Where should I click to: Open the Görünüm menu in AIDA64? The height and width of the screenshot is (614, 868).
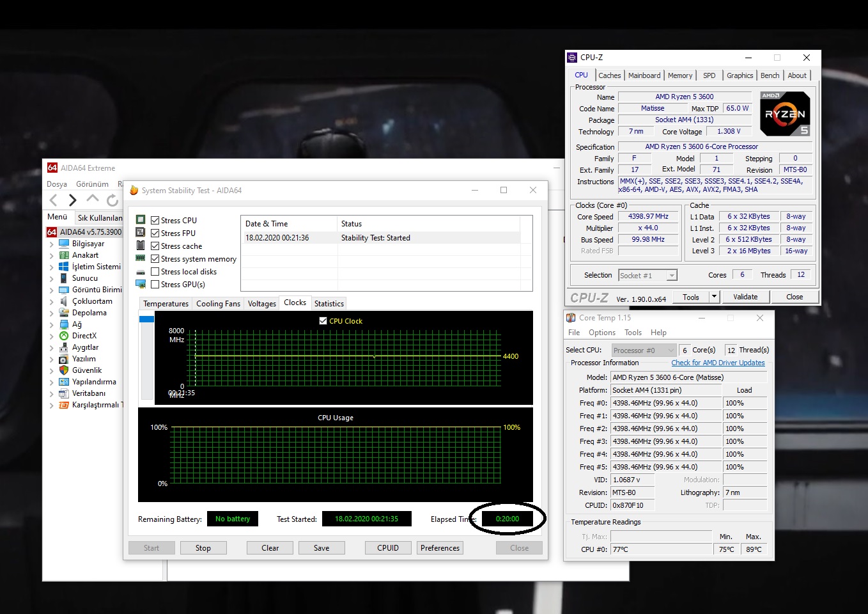click(x=92, y=184)
